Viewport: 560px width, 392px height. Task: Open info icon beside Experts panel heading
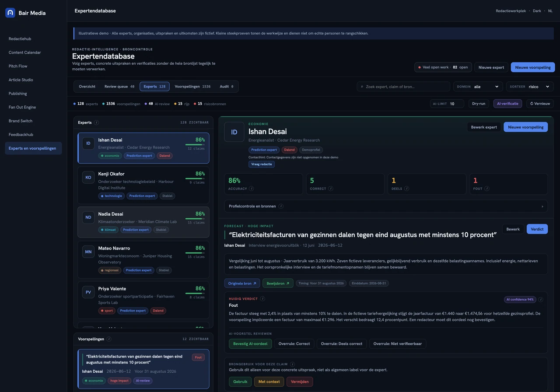97,122
